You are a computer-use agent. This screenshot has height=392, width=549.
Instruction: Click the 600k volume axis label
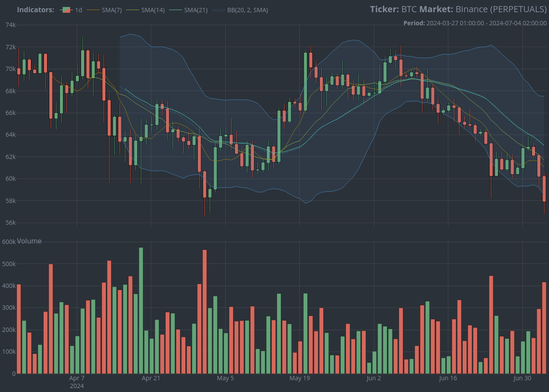click(x=9, y=242)
